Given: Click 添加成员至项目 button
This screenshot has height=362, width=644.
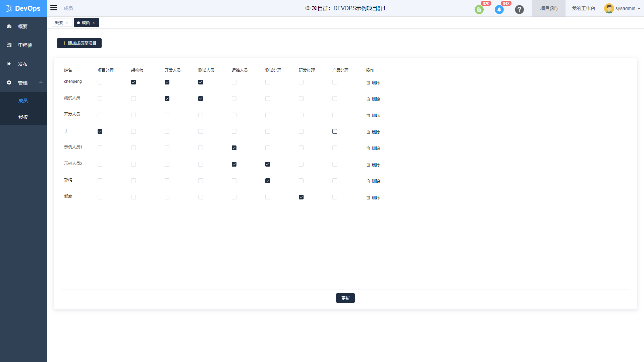Looking at the screenshot, I should coord(79,43).
